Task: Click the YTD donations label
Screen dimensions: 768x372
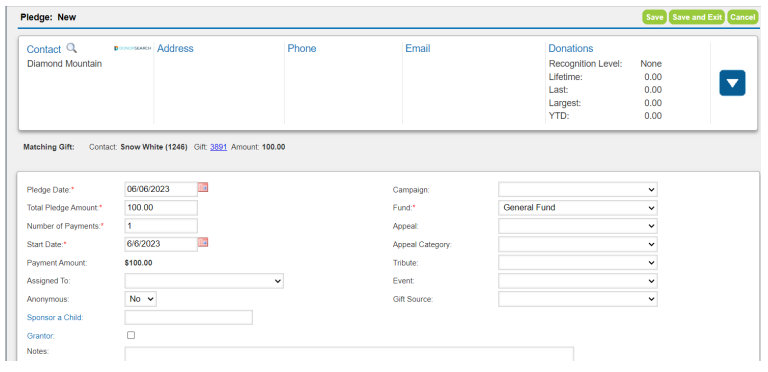Action: [559, 116]
